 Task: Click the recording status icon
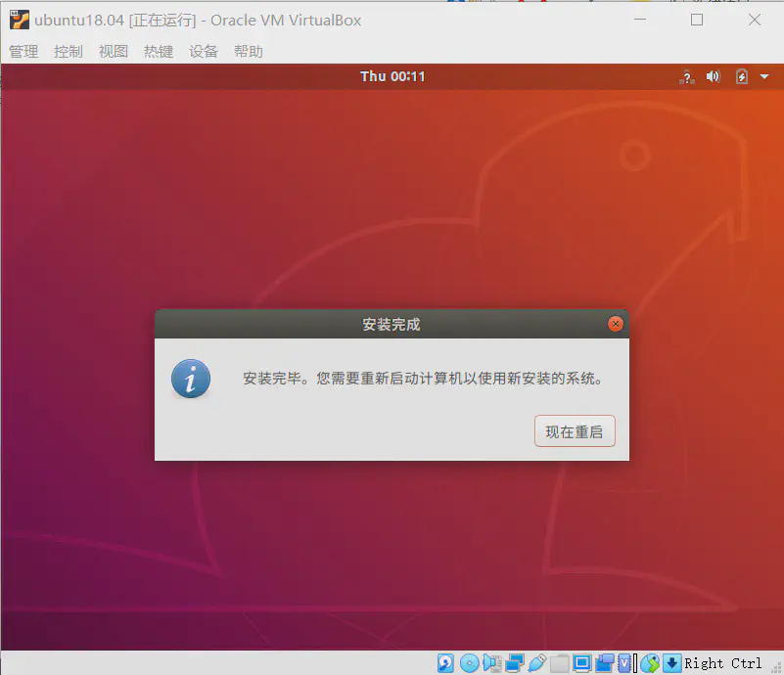tap(604, 663)
